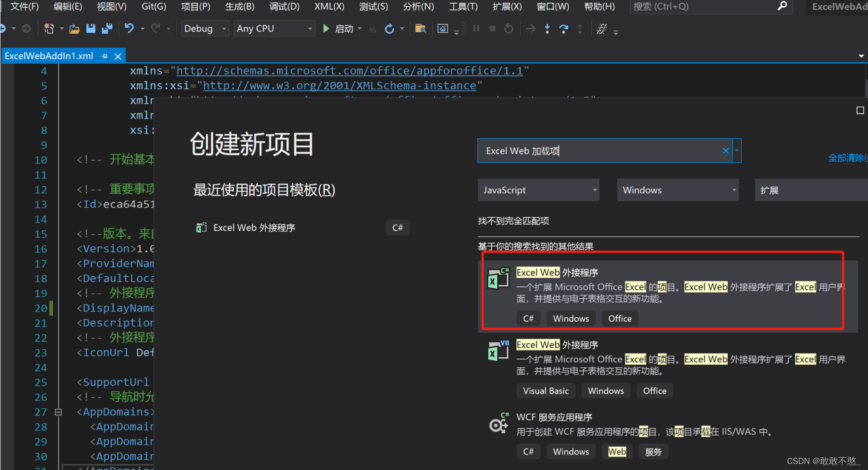Open the undo history dropdown arrow
This screenshot has width=868, height=470.
pos(143,29)
